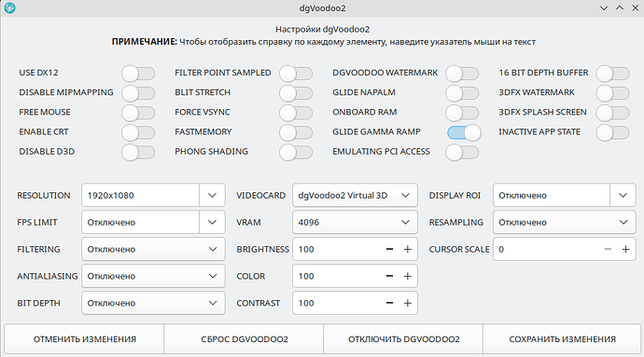Switch on FILTER POINT SAMPLED

[x=296, y=74]
